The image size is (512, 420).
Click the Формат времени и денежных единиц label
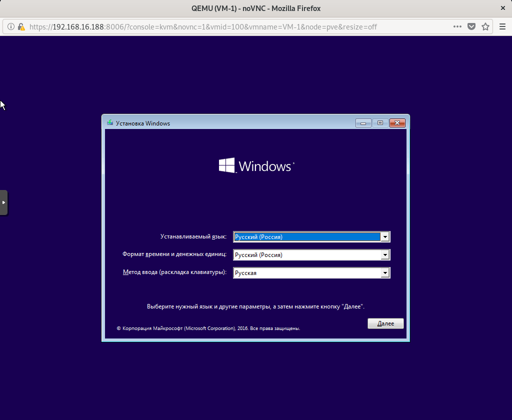click(x=174, y=254)
